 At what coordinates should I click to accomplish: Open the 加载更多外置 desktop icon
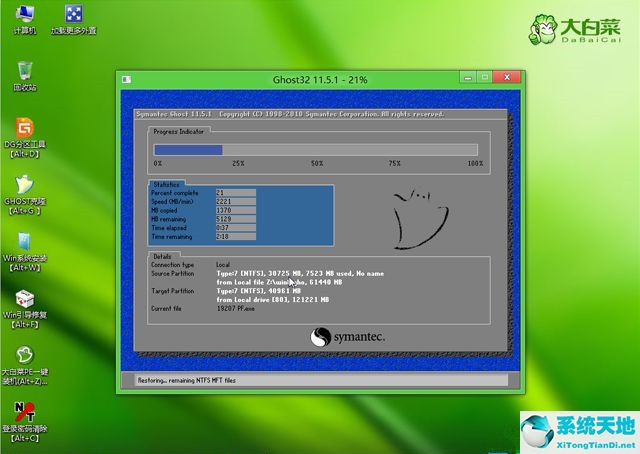click(73, 20)
